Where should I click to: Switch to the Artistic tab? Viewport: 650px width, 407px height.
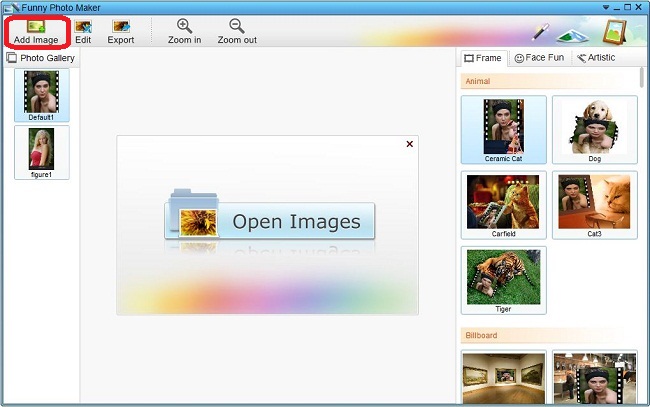point(596,58)
